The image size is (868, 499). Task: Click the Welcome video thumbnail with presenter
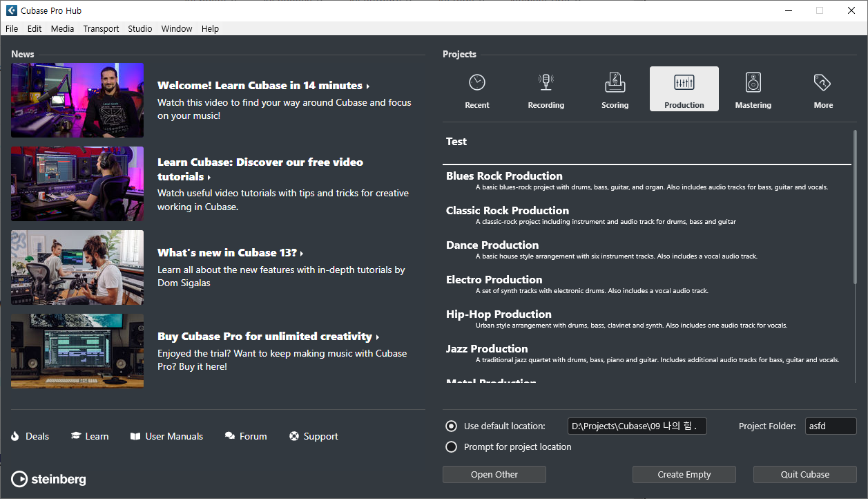(77, 100)
